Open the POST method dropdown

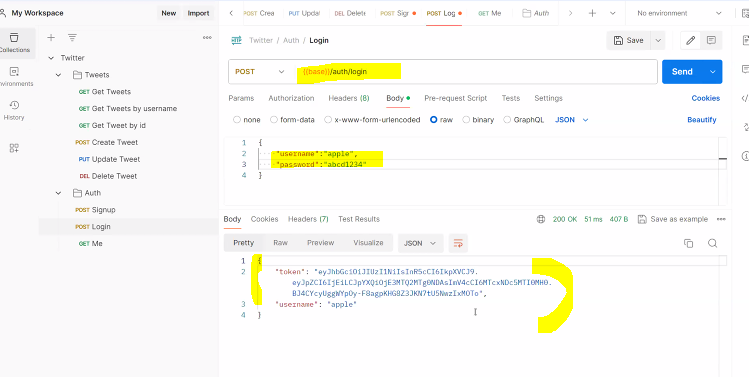tap(260, 72)
